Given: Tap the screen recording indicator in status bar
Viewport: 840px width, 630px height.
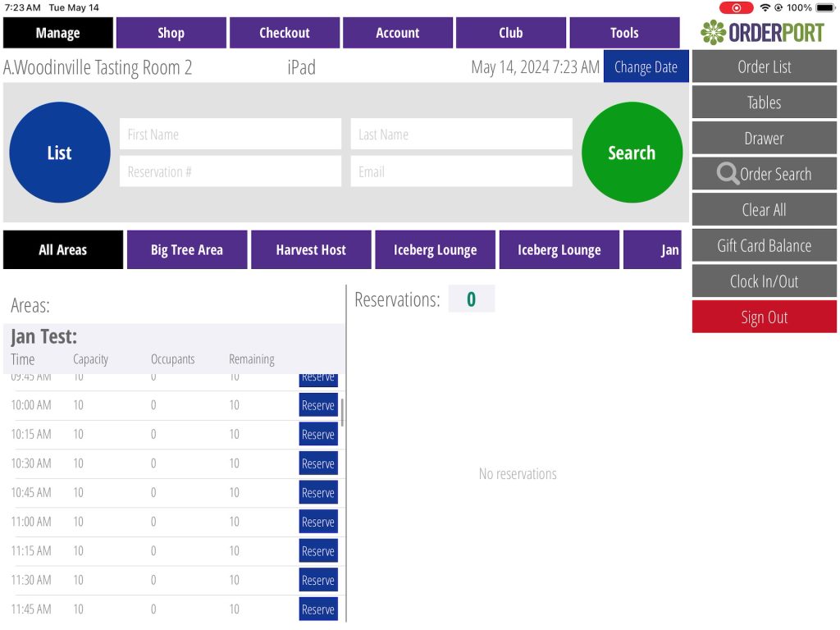Looking at the screenshot, I should [736, 7].
